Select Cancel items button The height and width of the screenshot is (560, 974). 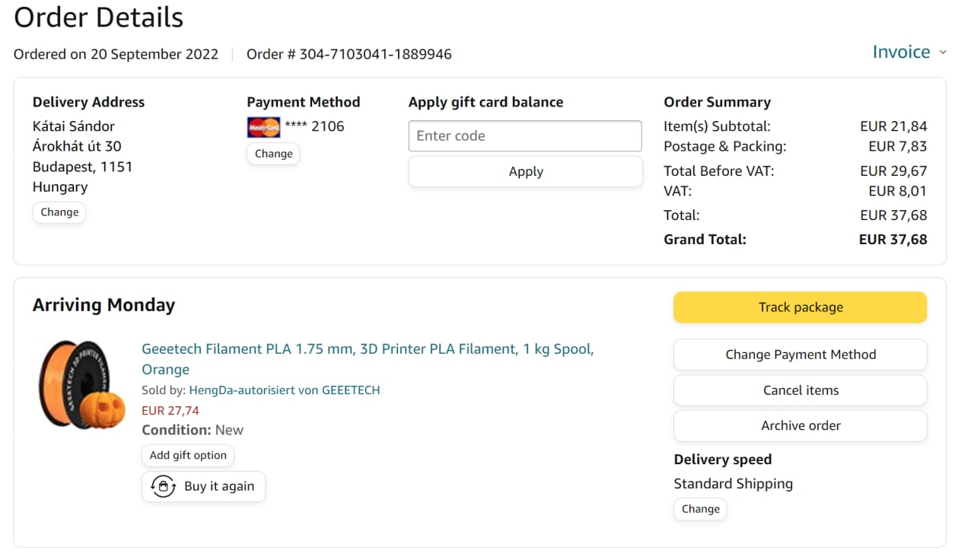(x=800, y=390)
